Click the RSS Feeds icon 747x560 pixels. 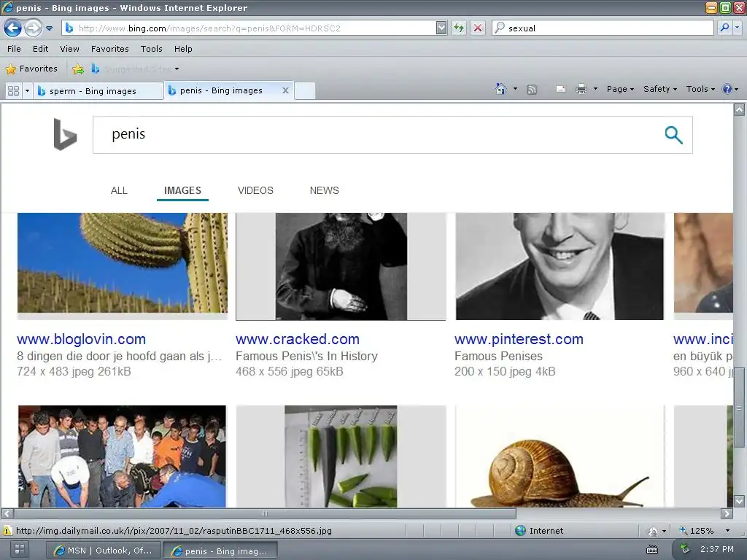532,89
